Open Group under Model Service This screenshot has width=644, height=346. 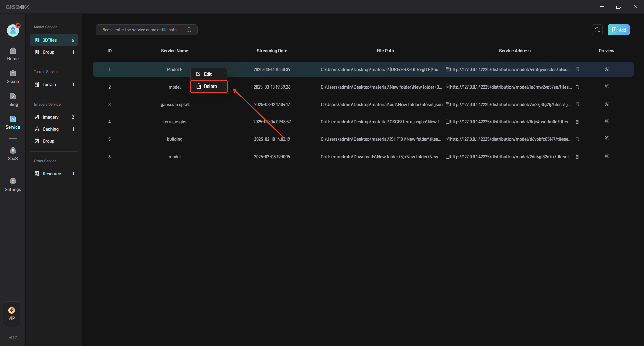click(54, 52)
